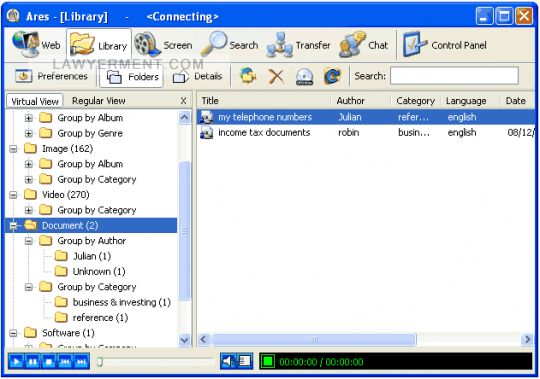
Task: Expand Group by Category under Video
Action: pyautogui.click(x=29, y=210)
